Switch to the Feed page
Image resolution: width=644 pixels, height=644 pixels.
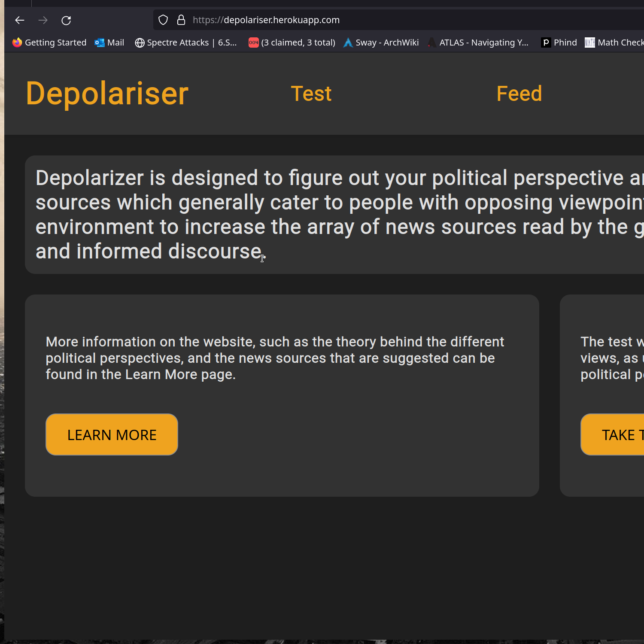click(519, 93)
